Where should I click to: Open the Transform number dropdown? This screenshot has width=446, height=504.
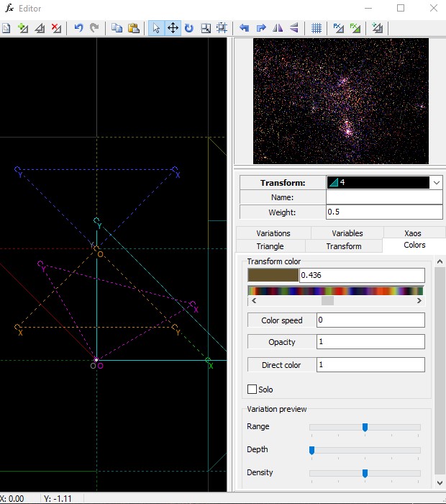click(x=436, y=183)
